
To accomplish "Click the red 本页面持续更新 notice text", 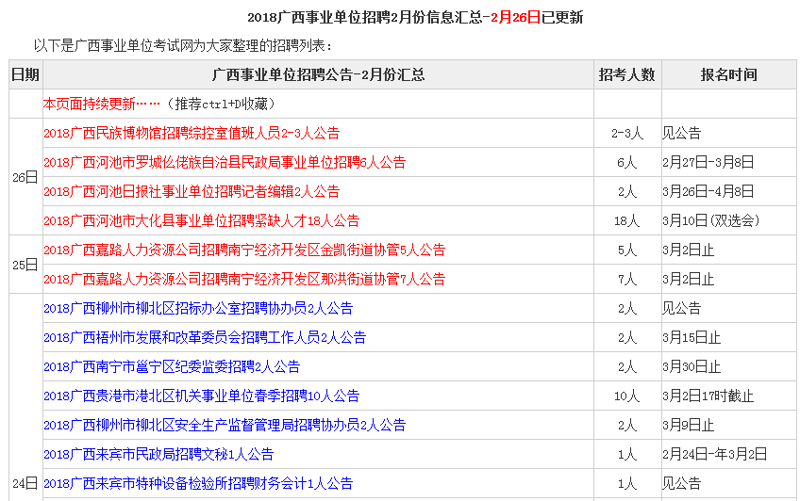I will click(x=102, y=104).
